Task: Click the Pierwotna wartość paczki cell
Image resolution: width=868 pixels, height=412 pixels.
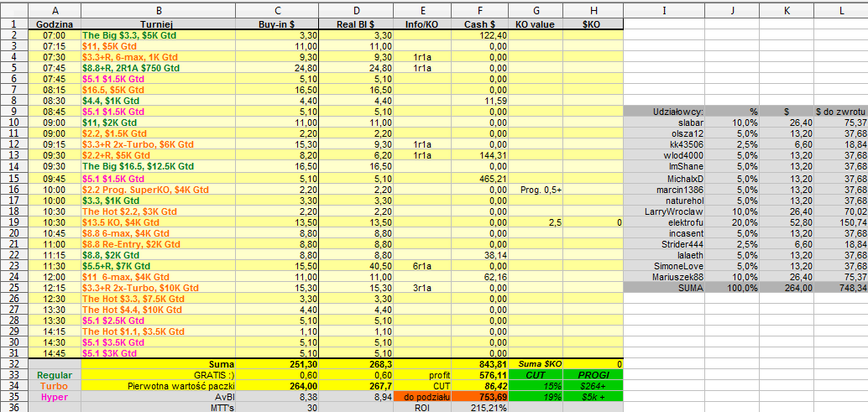Action: point(158,385)
